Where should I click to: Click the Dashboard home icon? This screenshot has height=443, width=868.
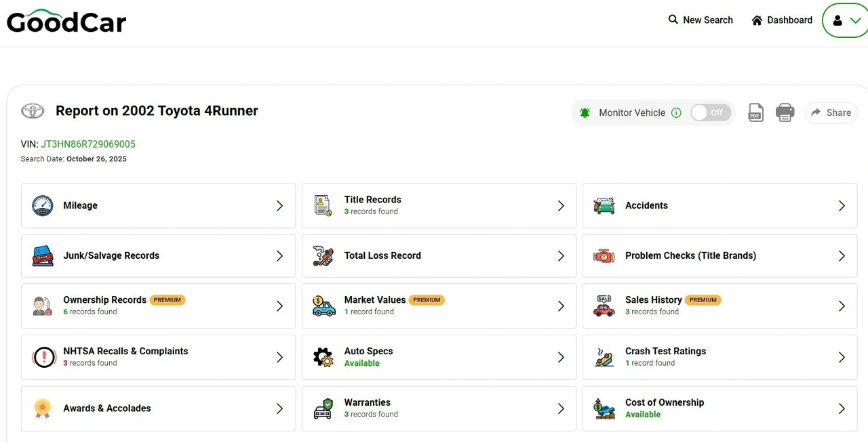(757, 20)
